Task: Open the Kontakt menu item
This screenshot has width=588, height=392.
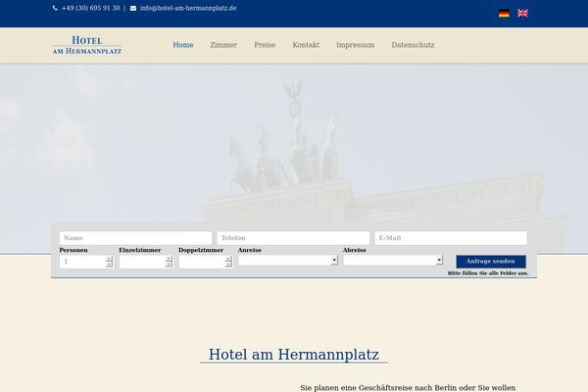Action: (306, 45)
